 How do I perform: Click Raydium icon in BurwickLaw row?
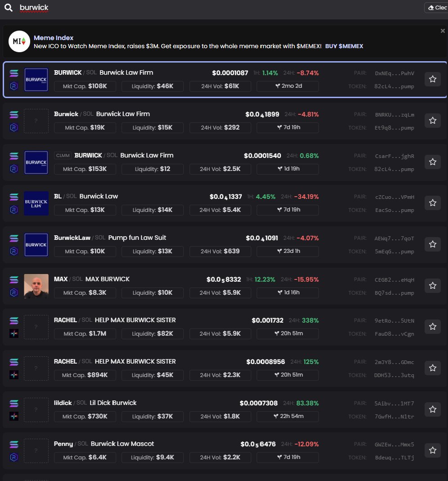14,251
